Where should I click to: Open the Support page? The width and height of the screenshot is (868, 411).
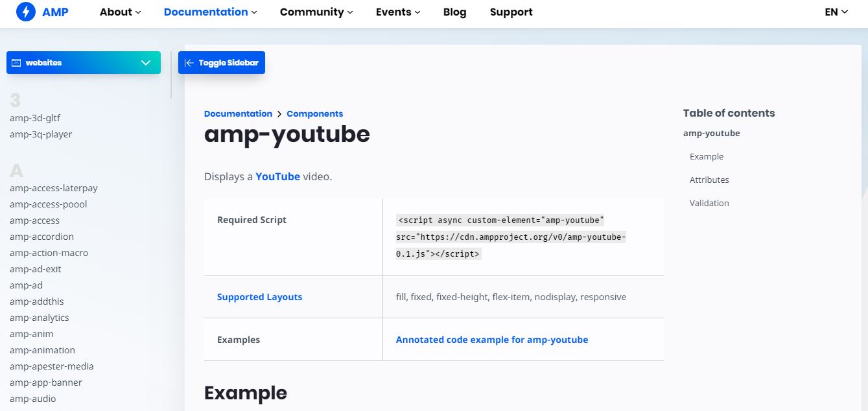(x=511, y=12)
